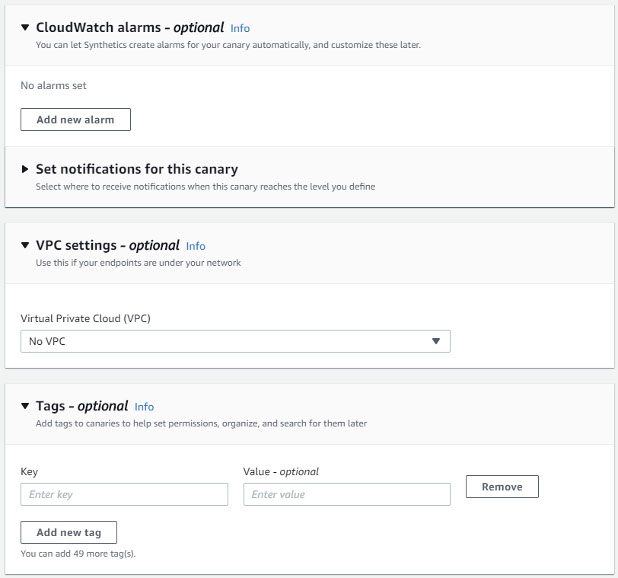This screenshot has height=578, width=618.
Task: Click the Key field label
Action: tap(29, 471)
